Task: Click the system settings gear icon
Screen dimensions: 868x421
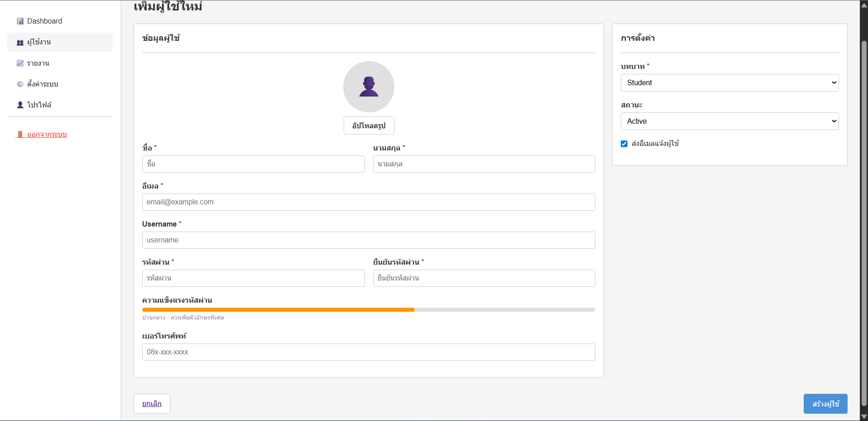Action: coord(20,84)
